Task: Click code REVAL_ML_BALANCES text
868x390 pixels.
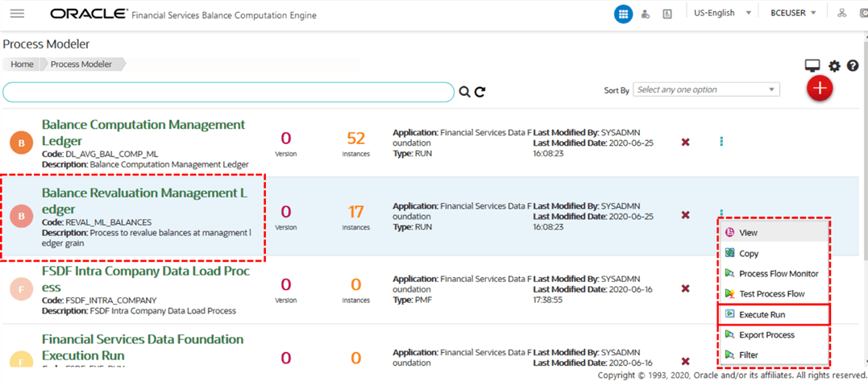Action: point(109,222)
